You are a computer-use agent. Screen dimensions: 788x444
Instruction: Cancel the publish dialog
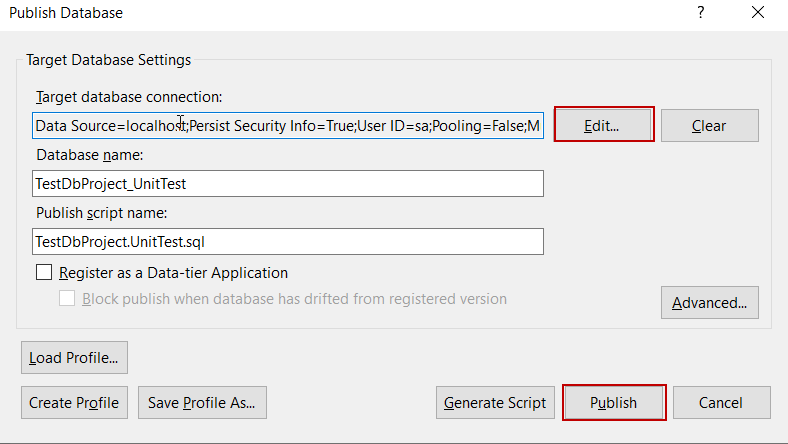pyautogui.click(x=721, y=403)
